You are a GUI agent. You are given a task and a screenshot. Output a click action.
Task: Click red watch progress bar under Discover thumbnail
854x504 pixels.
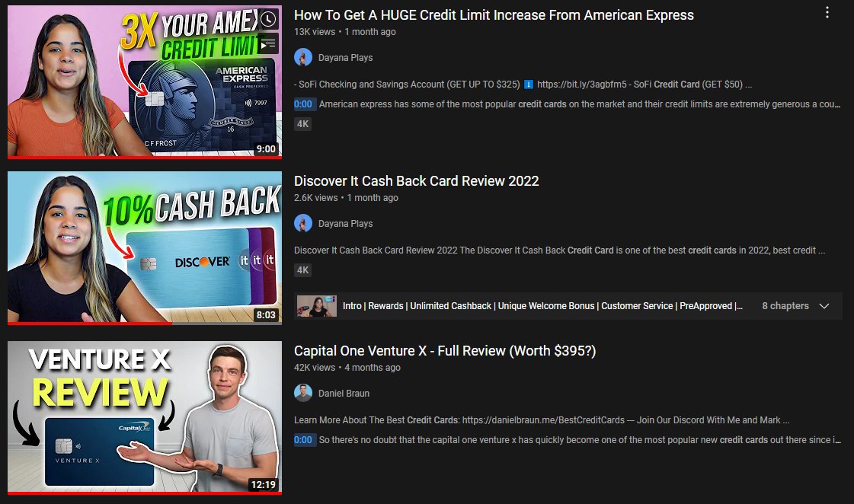point(90,324)
